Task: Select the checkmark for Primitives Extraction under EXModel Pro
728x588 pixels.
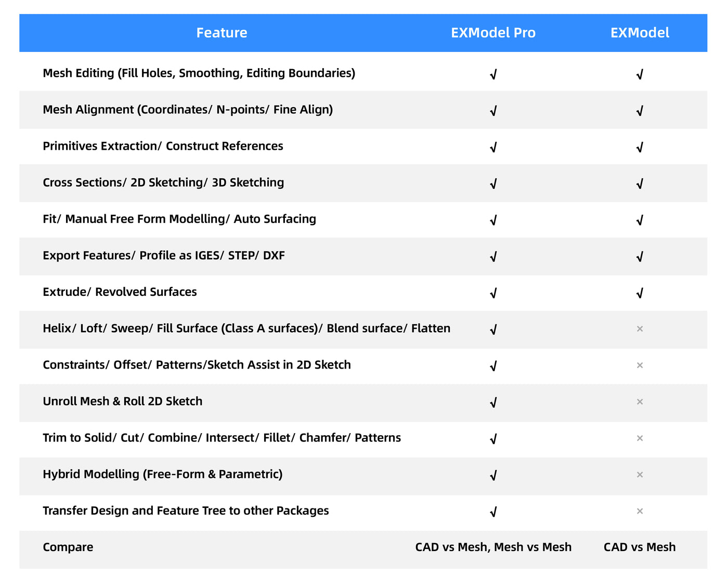Action: (493, 147)
